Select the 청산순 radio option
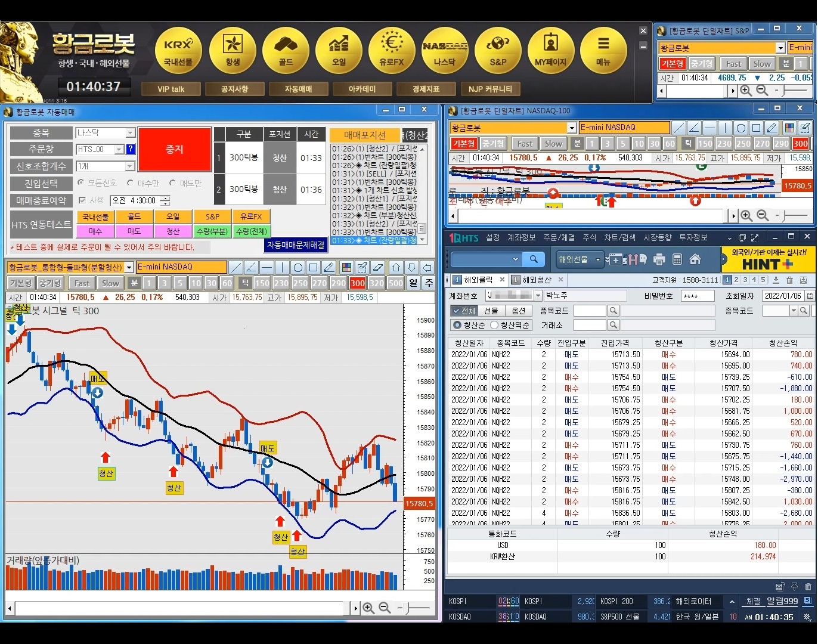The width and height of the screenshot is (818, 644). 457,325
